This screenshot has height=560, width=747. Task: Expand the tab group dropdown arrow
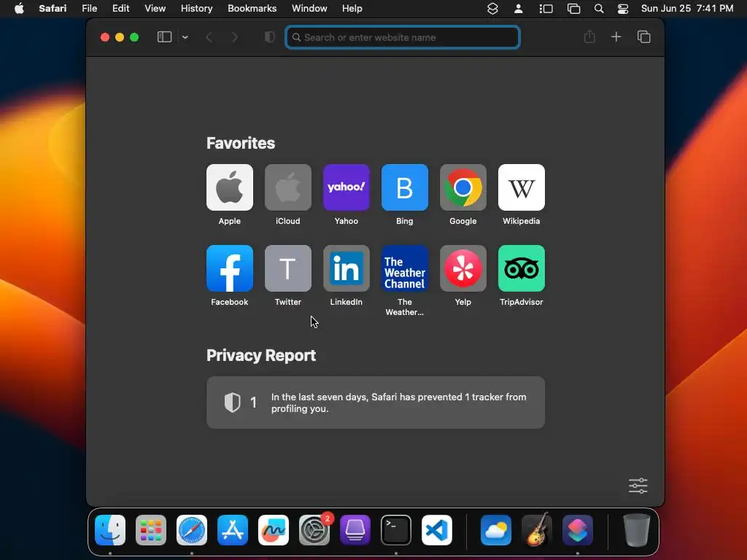pyautogui.click(x=185, y=37)
